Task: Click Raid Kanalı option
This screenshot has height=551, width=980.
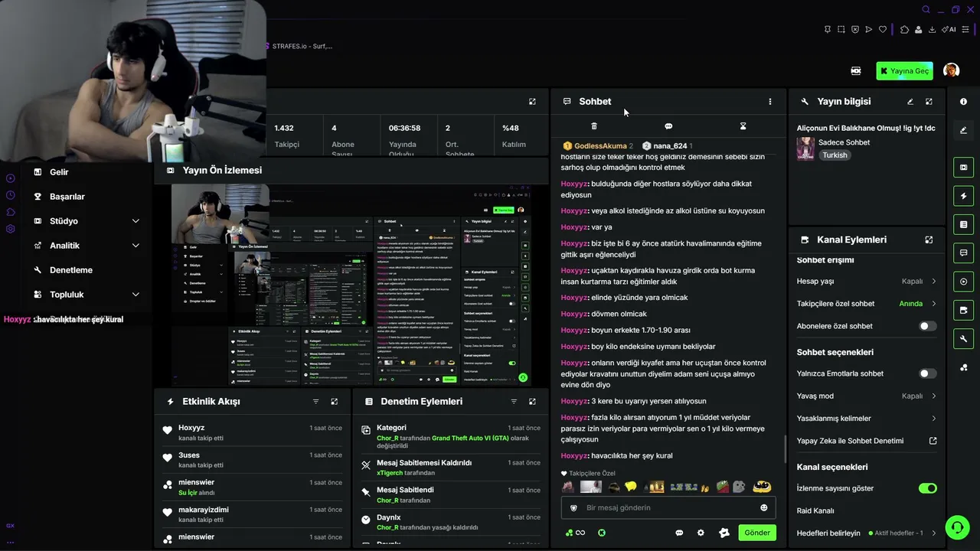Action: pyautogui.click(x=815, y=510)
